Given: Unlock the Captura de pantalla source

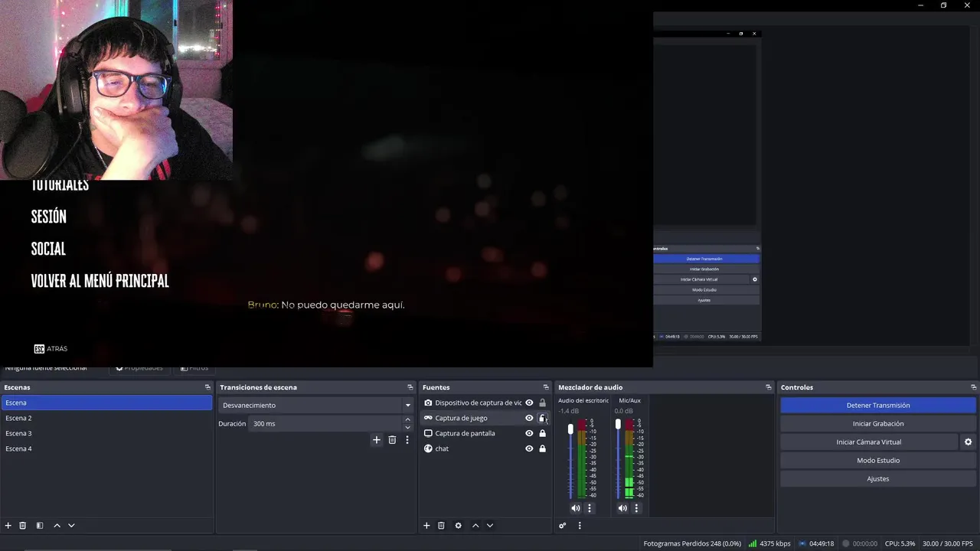Looking at the screenshot, I should coord(543,433).
